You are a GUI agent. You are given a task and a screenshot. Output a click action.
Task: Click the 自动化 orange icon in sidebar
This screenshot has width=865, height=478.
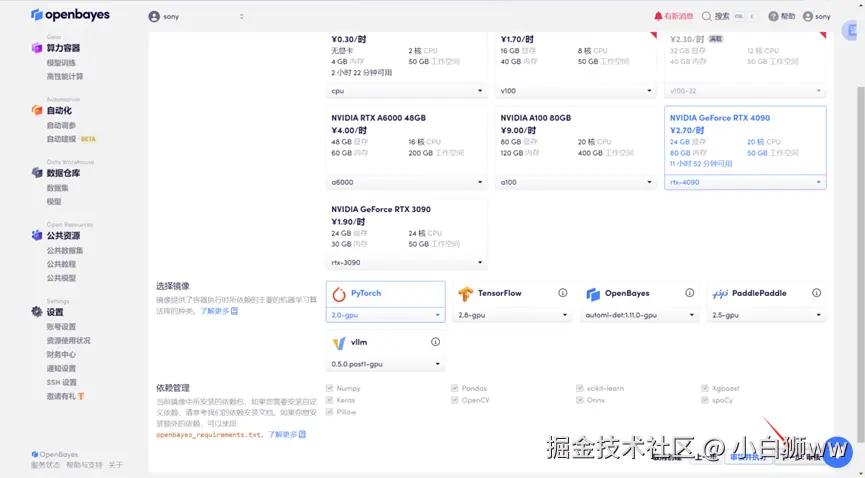[x=37, y=110]
